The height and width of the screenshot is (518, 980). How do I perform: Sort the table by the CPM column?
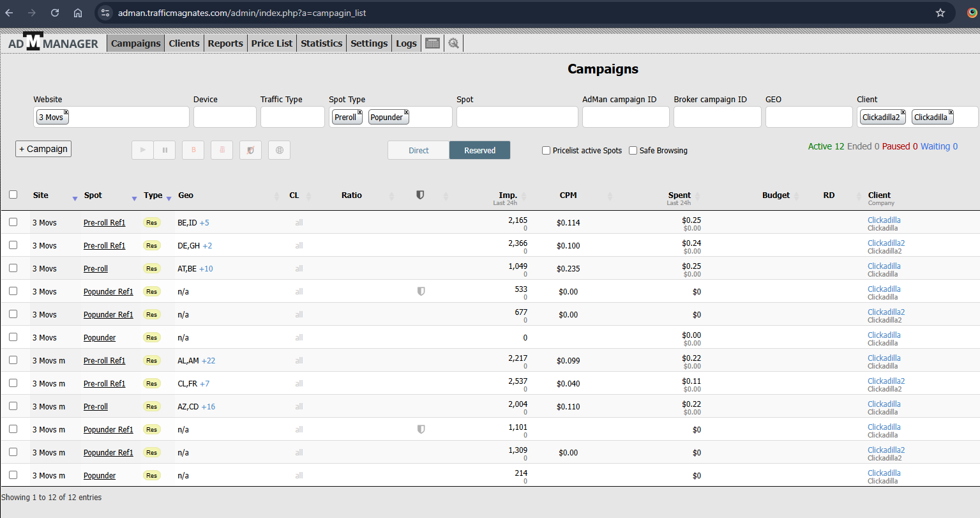pos(568,195)
